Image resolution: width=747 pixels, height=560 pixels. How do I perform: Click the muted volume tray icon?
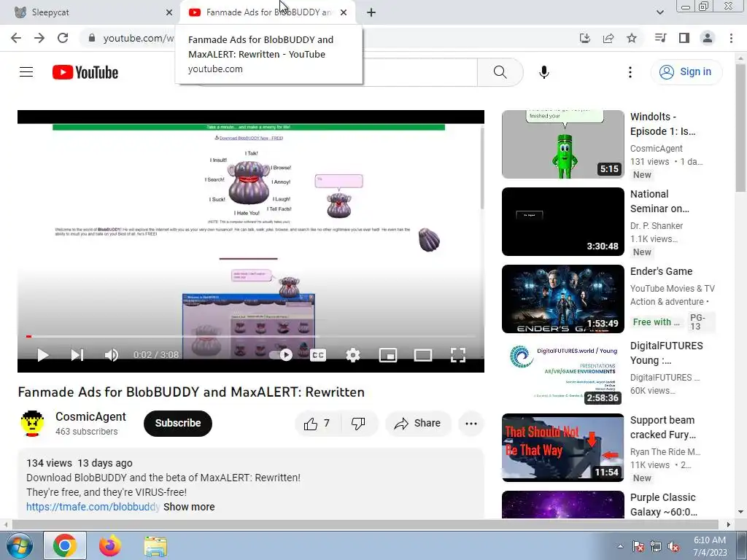[x=673, y=546]
